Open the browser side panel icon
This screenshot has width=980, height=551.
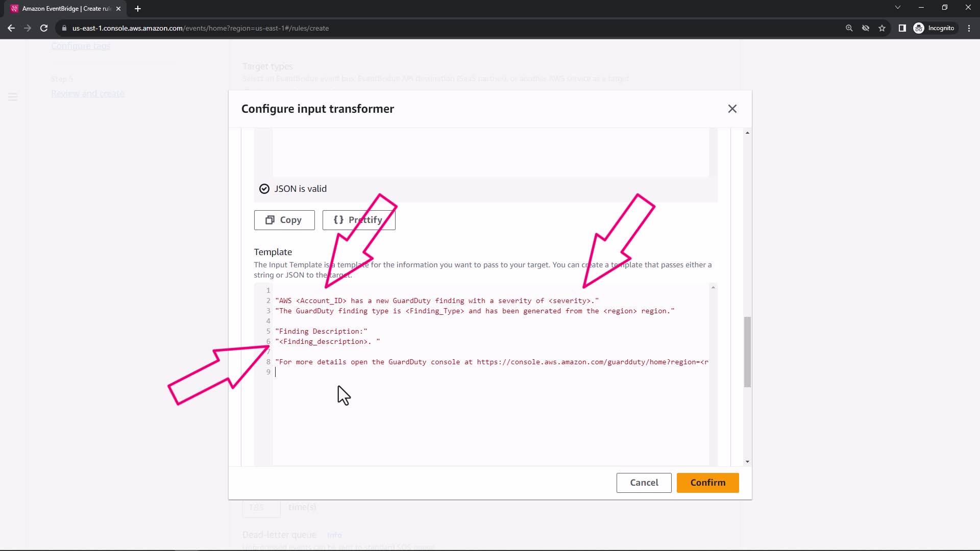[902, 28]
